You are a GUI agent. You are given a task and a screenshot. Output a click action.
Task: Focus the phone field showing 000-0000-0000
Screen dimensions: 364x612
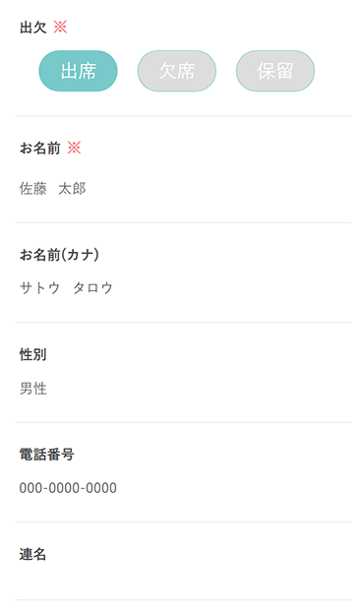click(x=183, y=488)
